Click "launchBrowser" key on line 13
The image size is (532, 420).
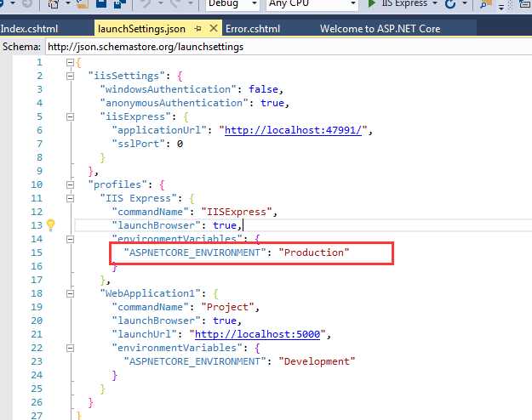click(x=156, y=225)
